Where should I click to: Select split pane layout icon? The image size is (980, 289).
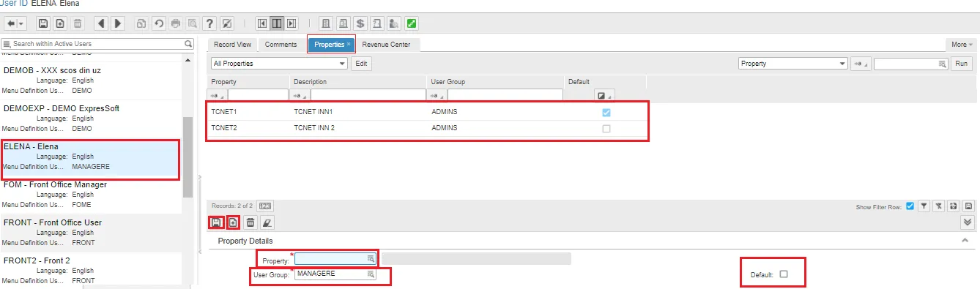pos(277,23)
